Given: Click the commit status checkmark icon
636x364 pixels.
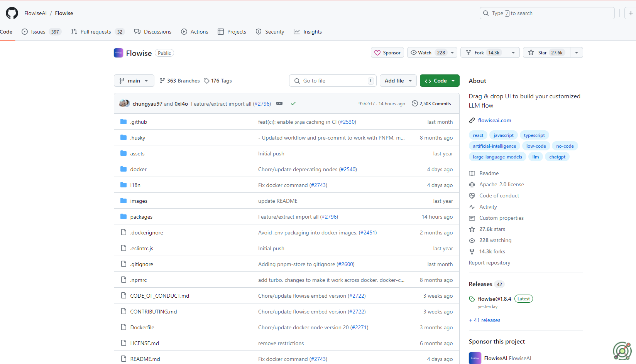Looking at the screenshot, I should [x=293, y=103].
